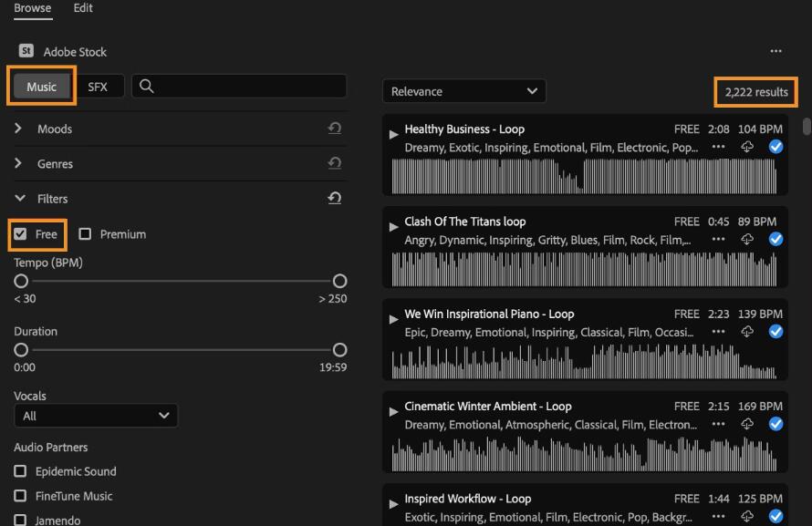Click the Tempo minimum slider handle

click(21, 281)
